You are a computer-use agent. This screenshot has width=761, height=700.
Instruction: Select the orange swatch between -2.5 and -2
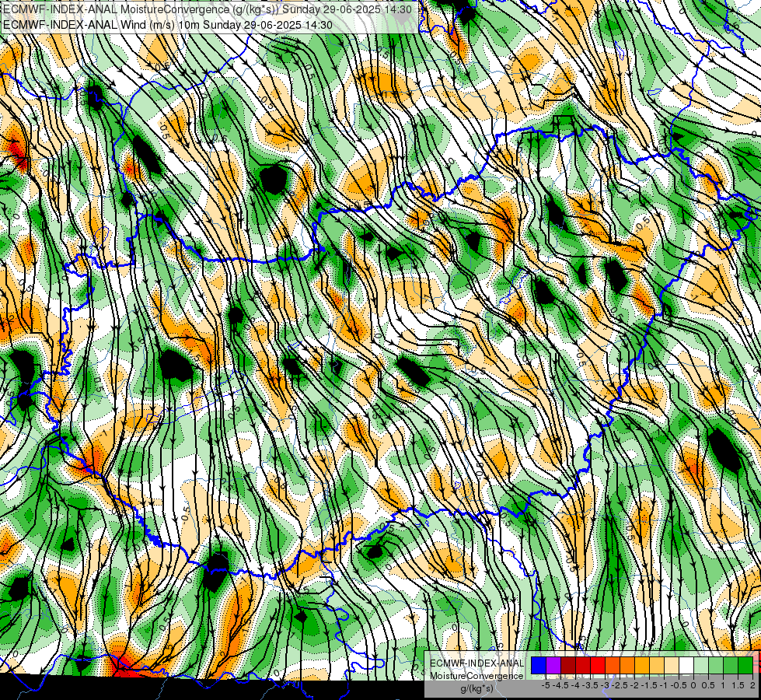point(627,666)
